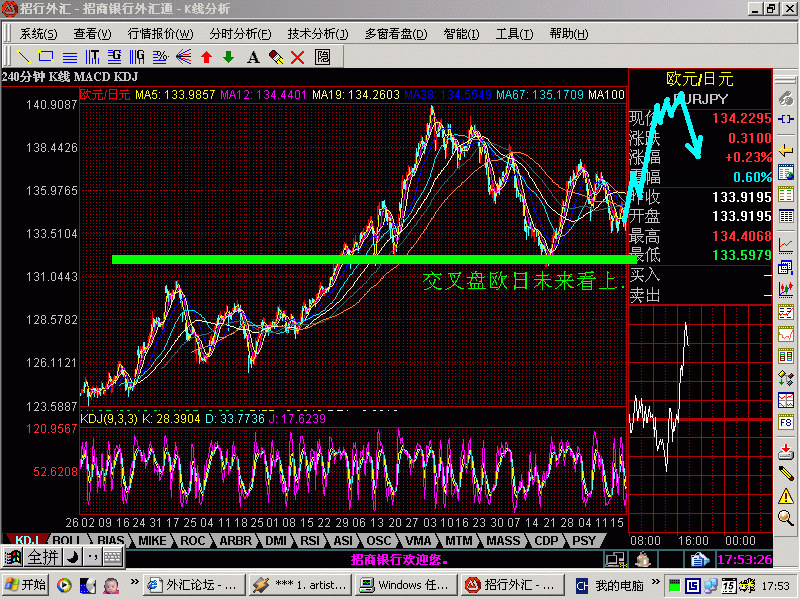Select the trend line drawing tool
Screen dimensions: 800x600
(23, 57)
